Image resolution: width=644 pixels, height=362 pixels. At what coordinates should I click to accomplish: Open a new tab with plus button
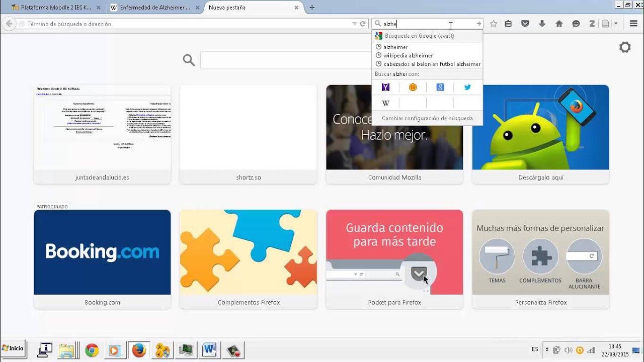tap(312, 8)
